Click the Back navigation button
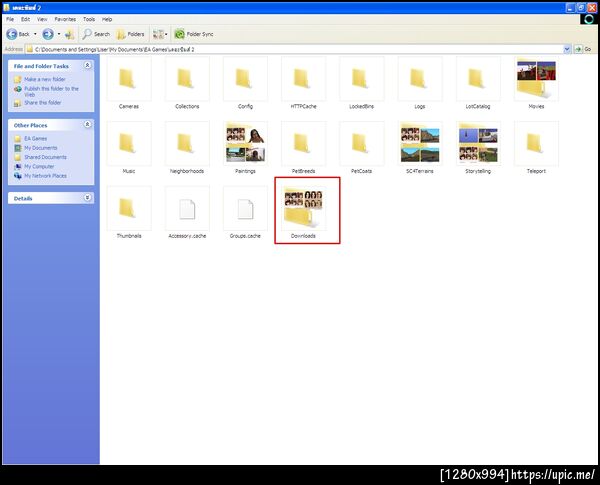Image resolution: width=600 pixels, height=485 pixels. tap(18, 34)
